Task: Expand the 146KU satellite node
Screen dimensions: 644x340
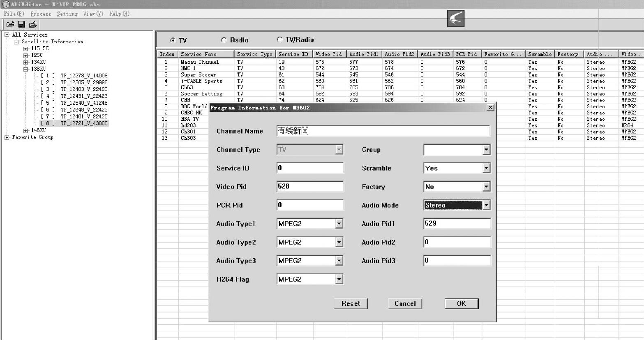Action: coord(26,130)
